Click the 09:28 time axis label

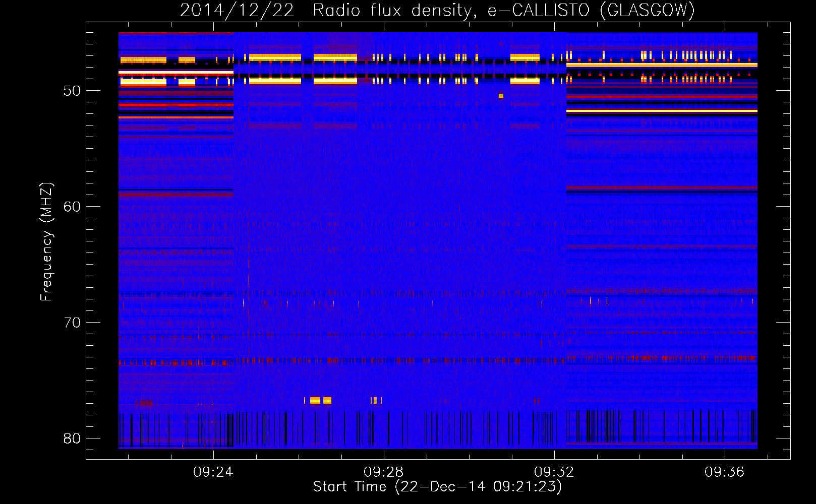[384, 472]
